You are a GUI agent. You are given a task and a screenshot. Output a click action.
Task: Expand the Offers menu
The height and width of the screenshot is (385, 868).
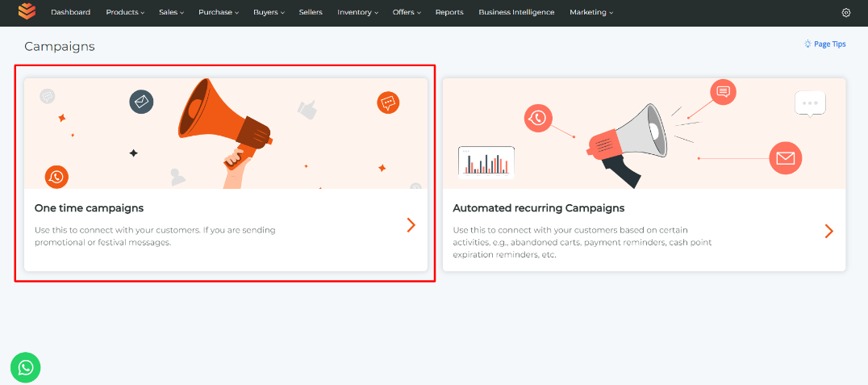coord(407,12)
